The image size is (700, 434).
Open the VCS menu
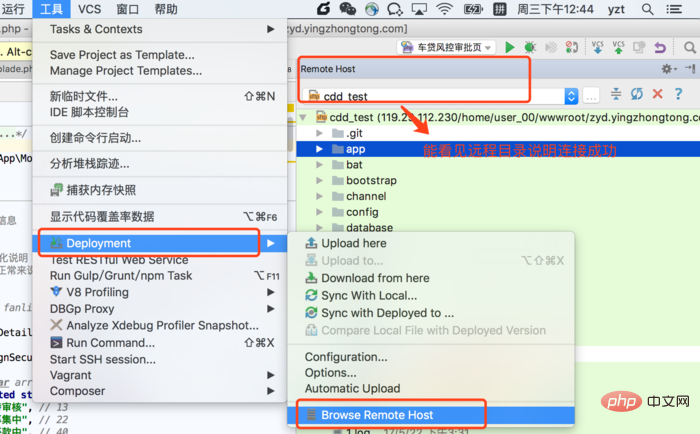89,9
